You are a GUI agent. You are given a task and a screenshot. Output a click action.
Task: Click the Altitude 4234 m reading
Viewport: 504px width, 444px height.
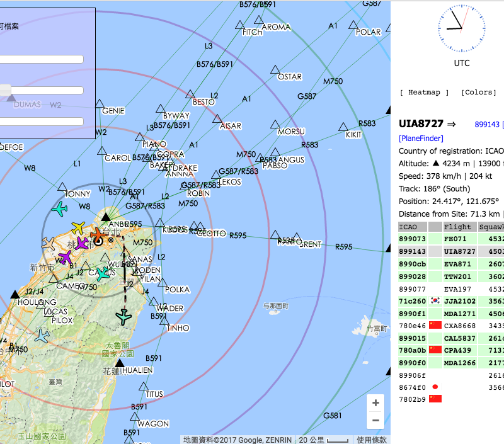[x=451, y=164]
